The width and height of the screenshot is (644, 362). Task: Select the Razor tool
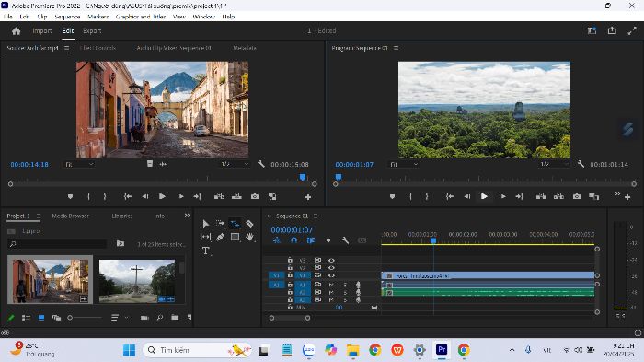249,223
